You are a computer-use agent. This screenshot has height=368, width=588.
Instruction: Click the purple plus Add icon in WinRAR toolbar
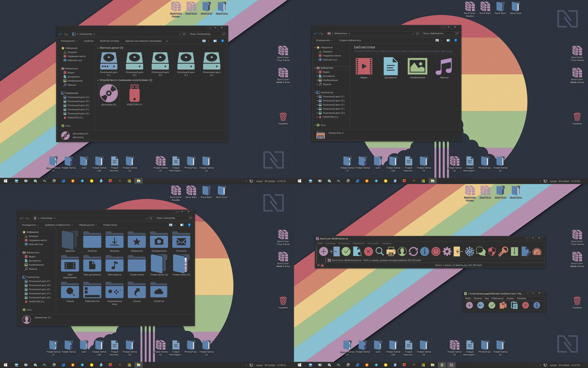pos(323,251)
